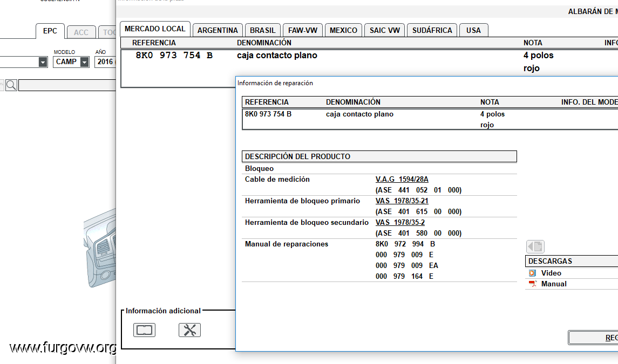618x364 pixels.
Task: Open the tools icon in Información adicional
Action: [189, 330]
